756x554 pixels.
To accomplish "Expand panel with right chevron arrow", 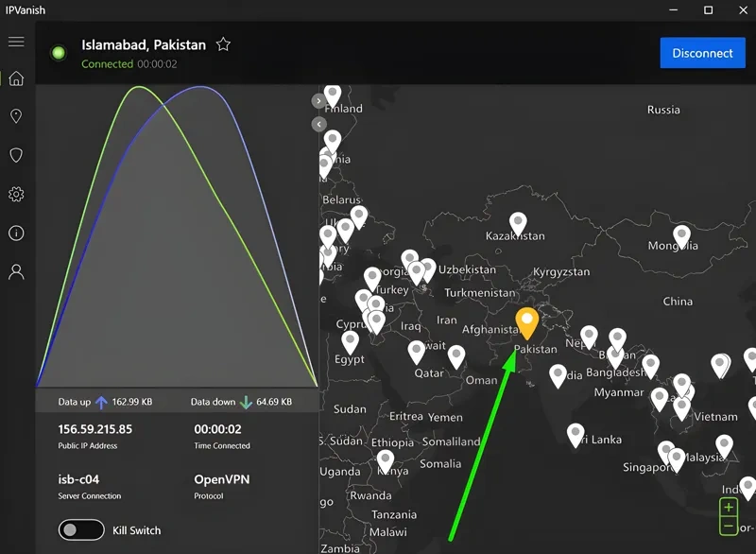I will [x=318, y=101].
